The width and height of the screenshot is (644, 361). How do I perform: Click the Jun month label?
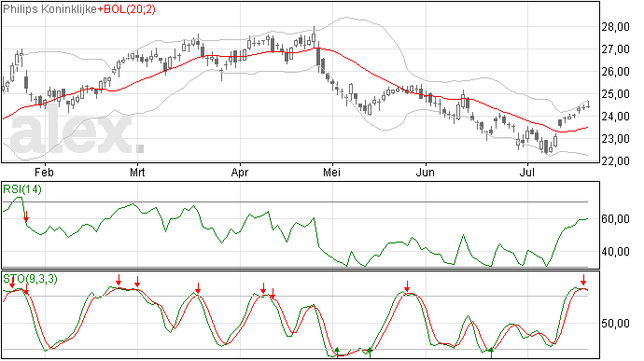click(x=425, y=172)
